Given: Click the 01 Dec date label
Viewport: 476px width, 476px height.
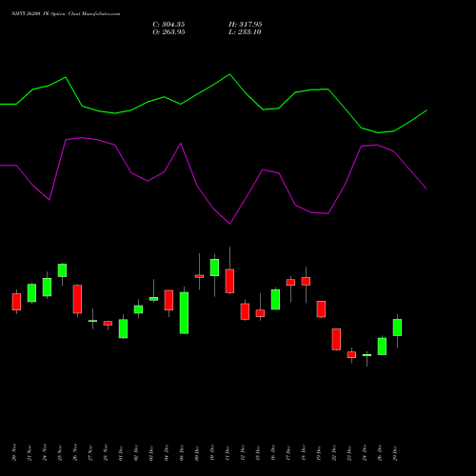Looking at the screenshot, I should [121, 452].
